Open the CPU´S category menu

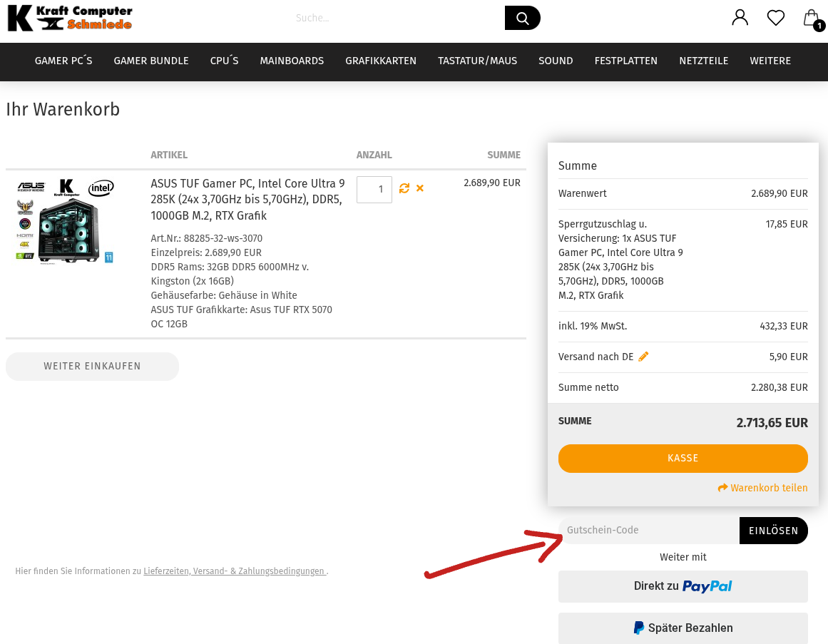224,61
